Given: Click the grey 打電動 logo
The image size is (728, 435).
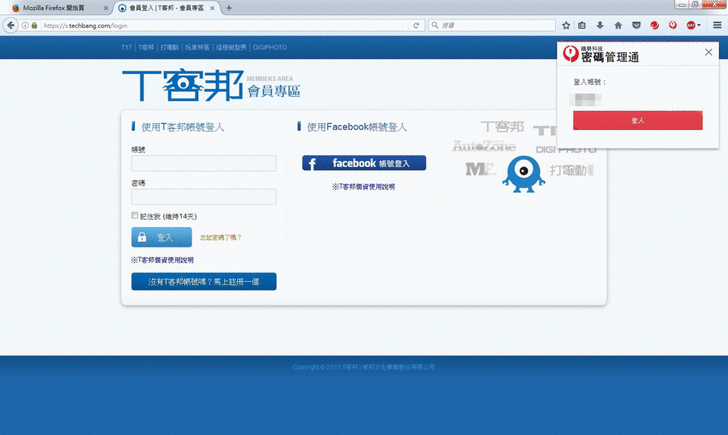Looking at the screenshot, I should click(572, 170).
